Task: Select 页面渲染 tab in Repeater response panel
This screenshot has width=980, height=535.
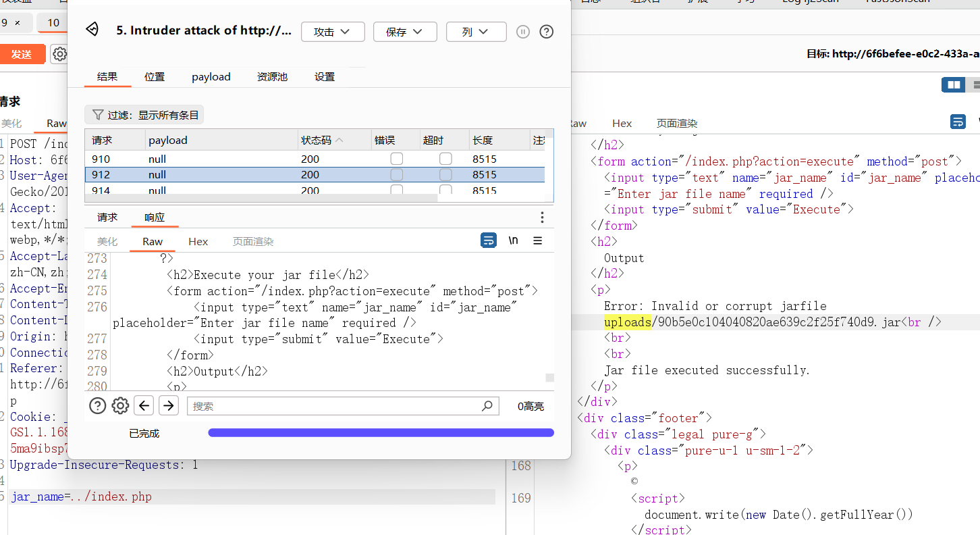Action: pos(677,124)
